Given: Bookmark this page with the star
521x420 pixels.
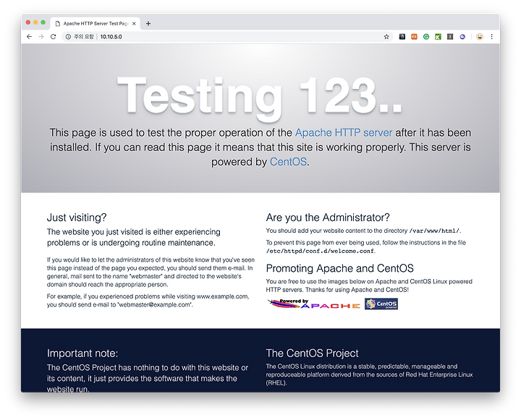Looking at the screenshot, I should [x=386, y=37].
